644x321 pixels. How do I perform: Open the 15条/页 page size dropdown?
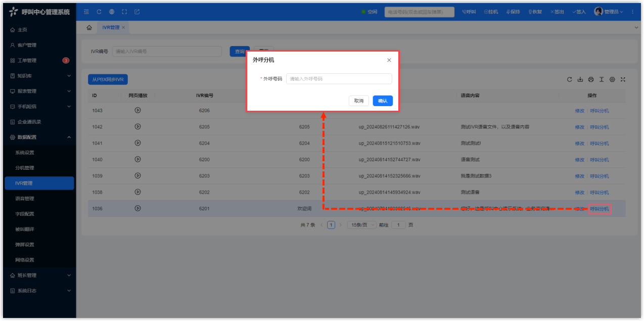(360, 225)
